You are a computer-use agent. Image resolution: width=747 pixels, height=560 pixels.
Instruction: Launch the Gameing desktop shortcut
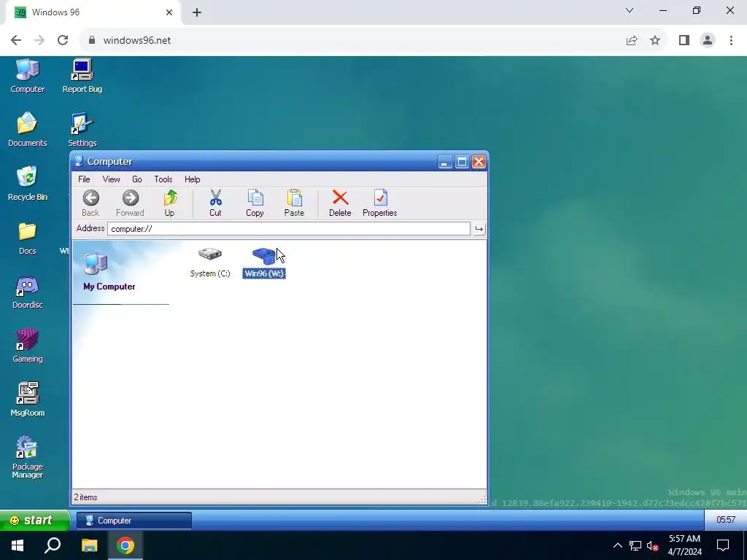coord(28,346)
